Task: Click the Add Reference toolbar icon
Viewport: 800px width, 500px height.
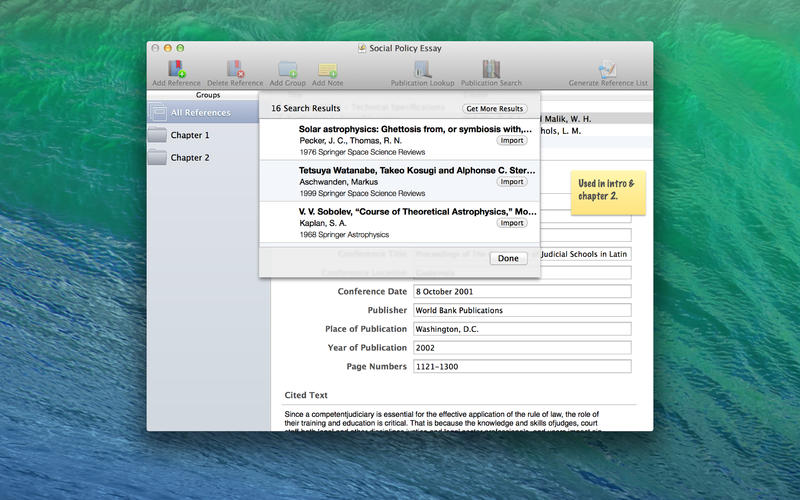Action: 176,69
